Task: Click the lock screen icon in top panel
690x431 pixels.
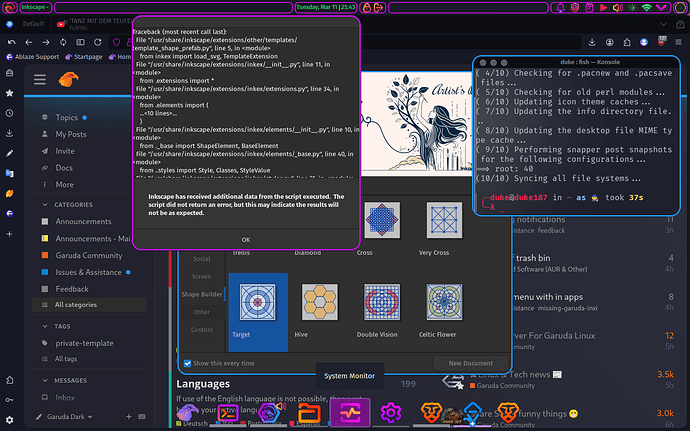Action: coord(367,7)
